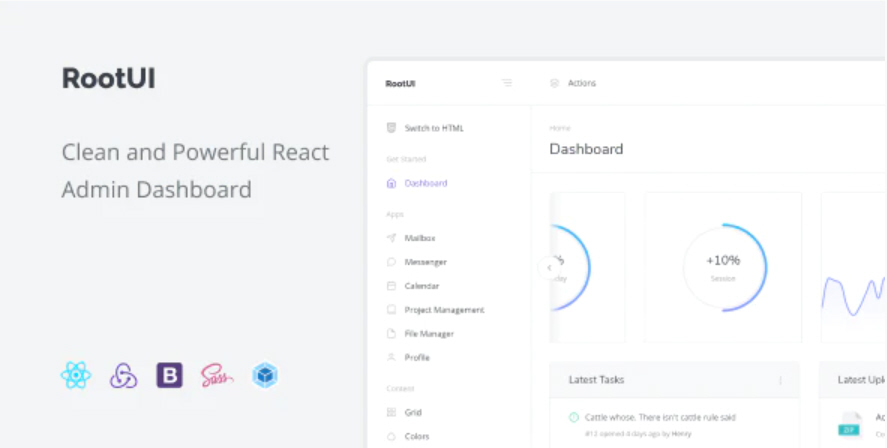Screen dimensions: 887x448
Task: Click the Dashboard page title
Action: [x=586, y=149]
